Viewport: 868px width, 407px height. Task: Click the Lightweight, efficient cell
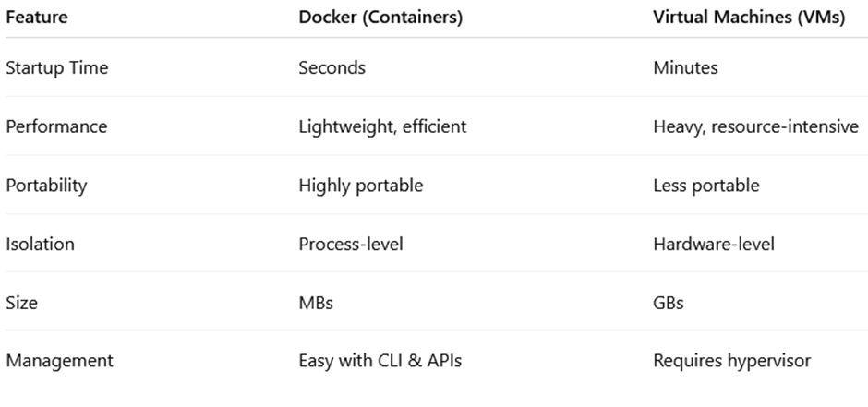click(382, 126)
